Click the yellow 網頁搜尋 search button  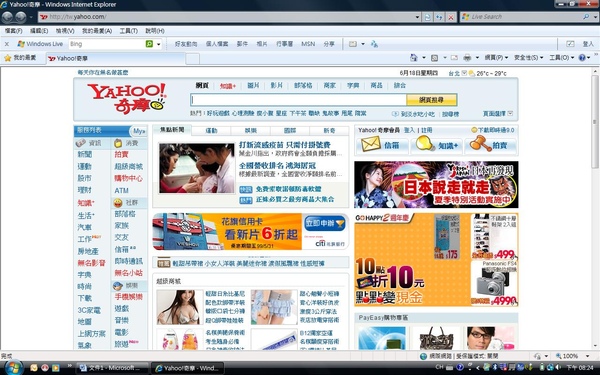(x=431, y=100)
